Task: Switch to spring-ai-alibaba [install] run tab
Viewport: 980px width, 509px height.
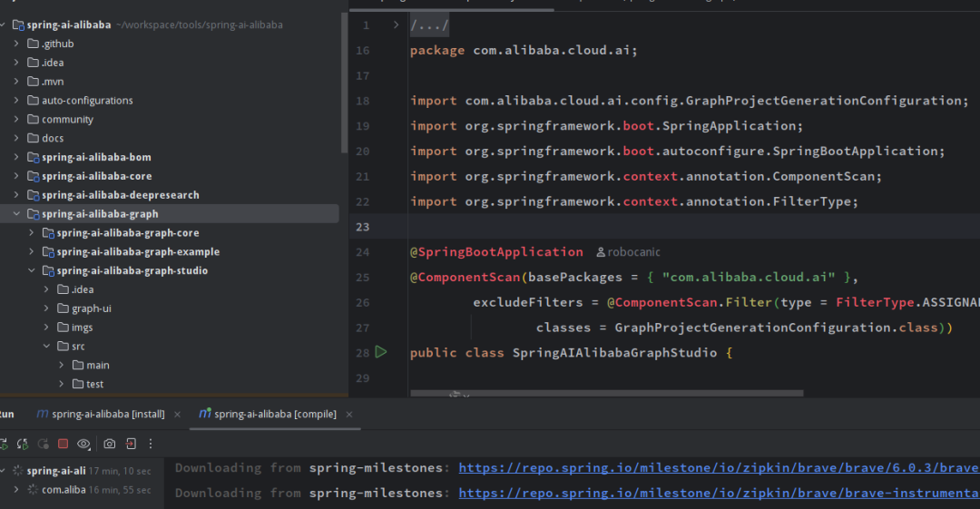Action: pos(101,414)
